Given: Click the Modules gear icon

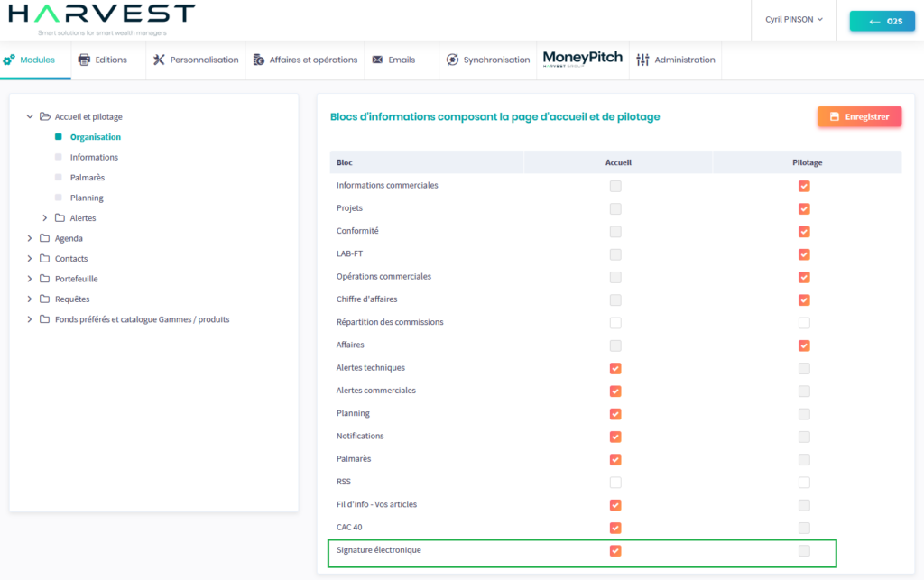Looking at the screenshot, I should tap(9, 60).
